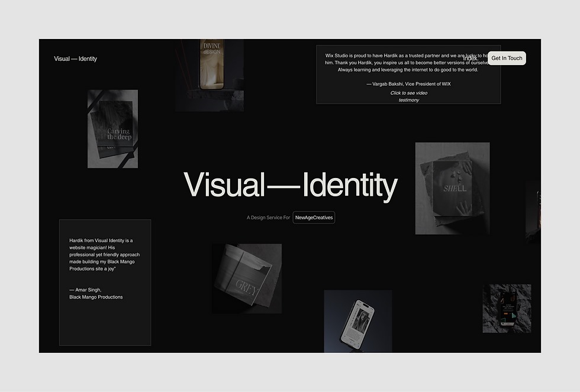Open the Index. navigation link
This screenshot has width=580, height=392.
pyautogui.click(x=471, y=58)
